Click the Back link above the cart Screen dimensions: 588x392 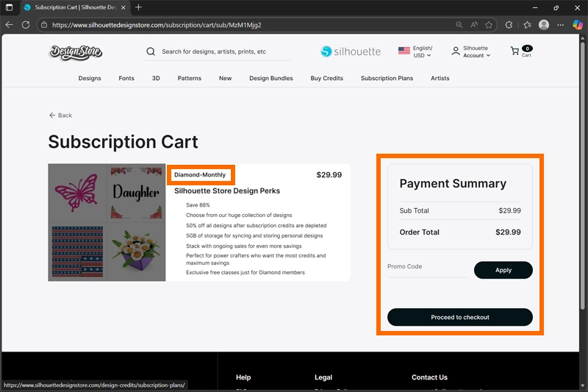pos(60,115)
